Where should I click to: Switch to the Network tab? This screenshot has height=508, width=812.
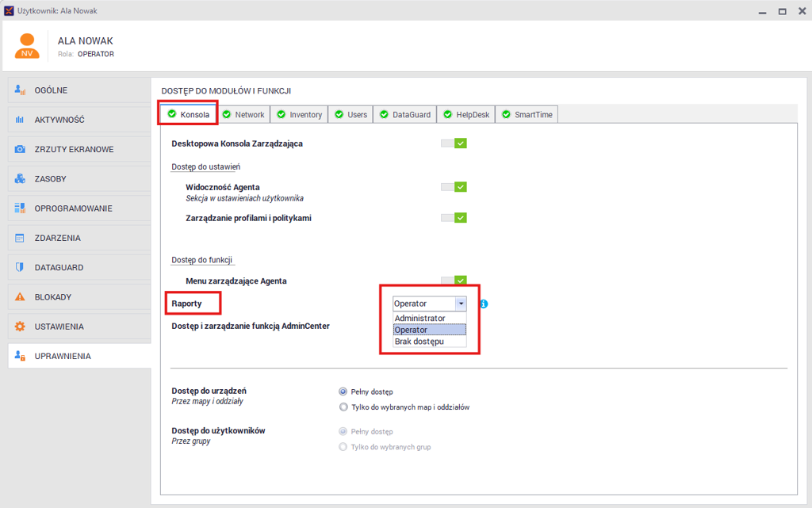click(x=243, y=115)
